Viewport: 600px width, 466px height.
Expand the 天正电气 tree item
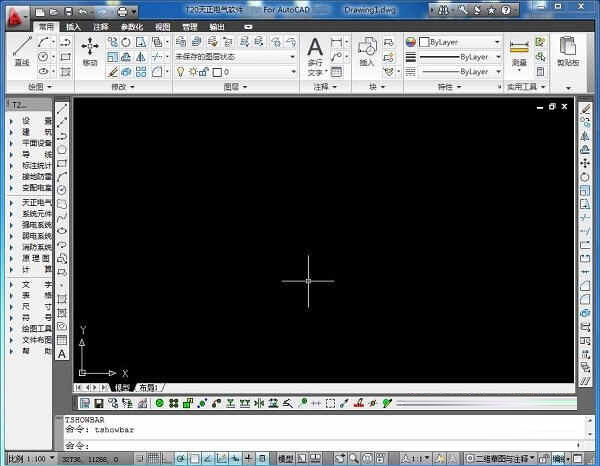coord(11,202)
